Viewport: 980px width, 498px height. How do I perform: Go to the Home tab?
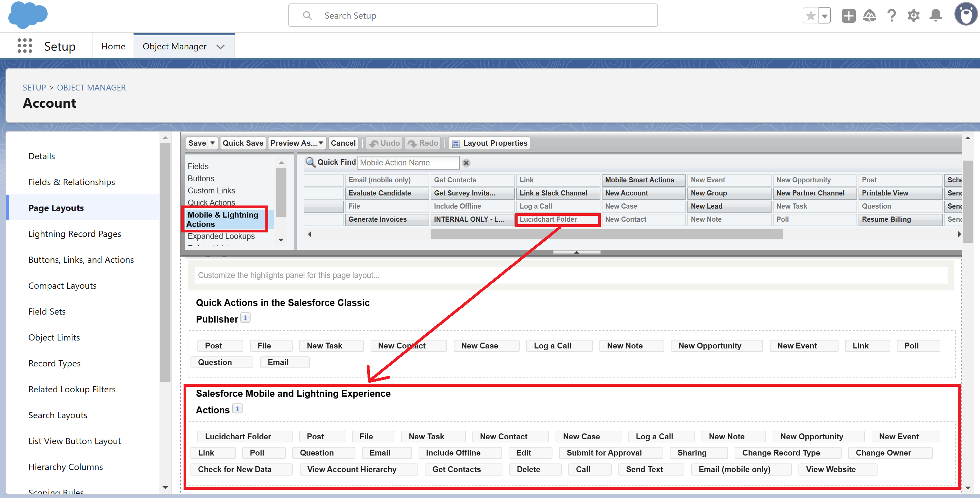(x=114, y=46)
